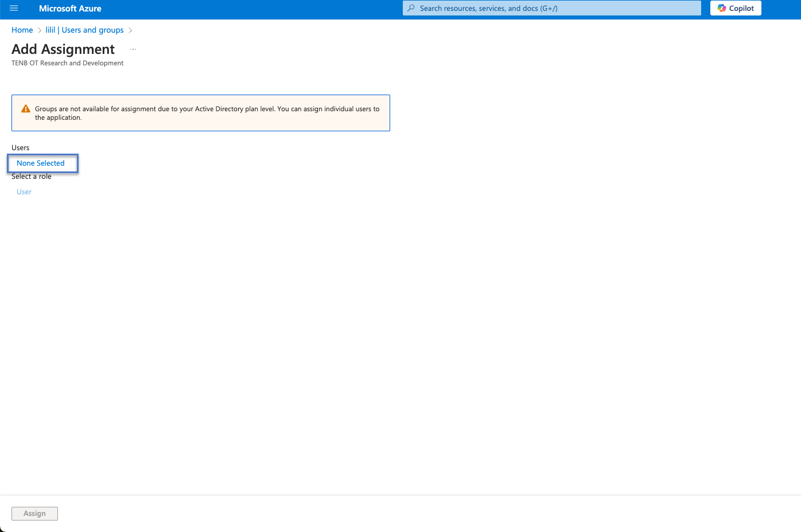Click the Select a role label
This screenshot has width=801, height=532.
click(32, 177)
